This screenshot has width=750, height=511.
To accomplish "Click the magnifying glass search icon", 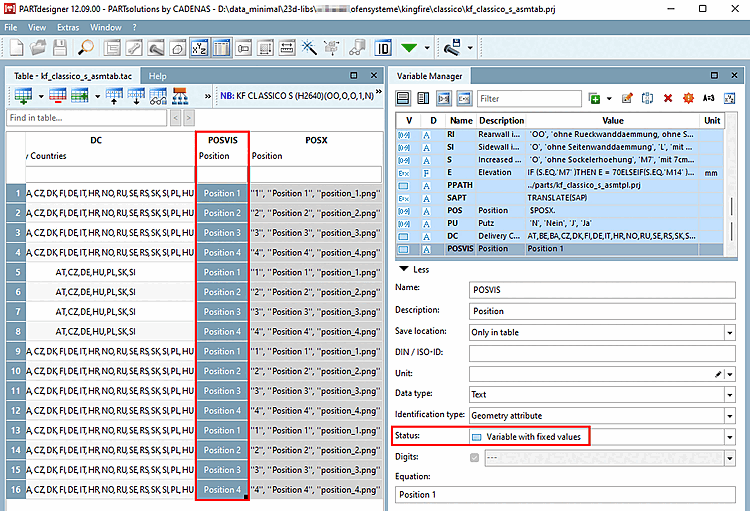I will pyautogui.click(x=86, y=47).
